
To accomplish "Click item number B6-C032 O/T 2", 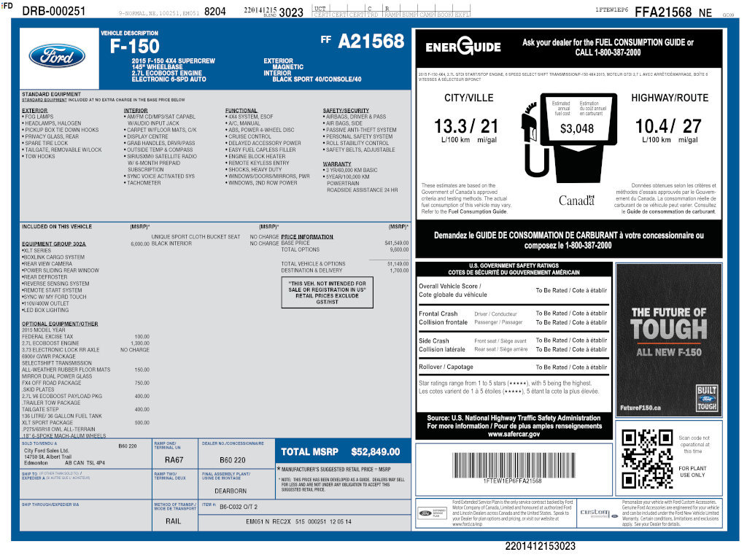I will tap(239, 507).
